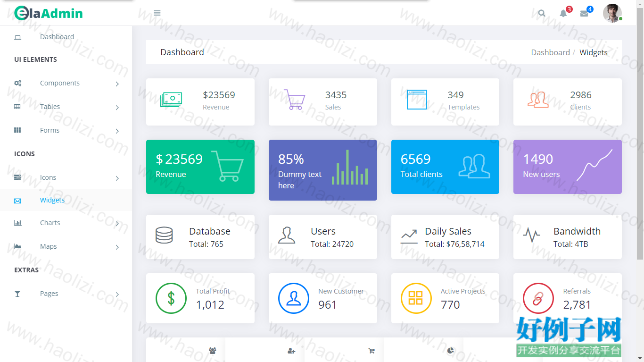Screen dimensions: 644x362
Task: Click the page vertical scrollbar
Action: (x=640, y=132)
